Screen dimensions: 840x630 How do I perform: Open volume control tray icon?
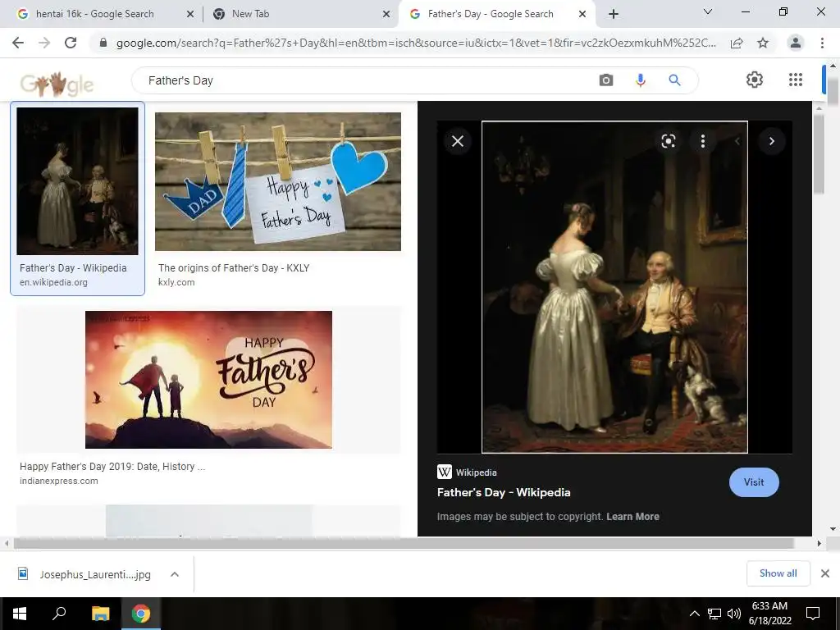tap(734, 614)
